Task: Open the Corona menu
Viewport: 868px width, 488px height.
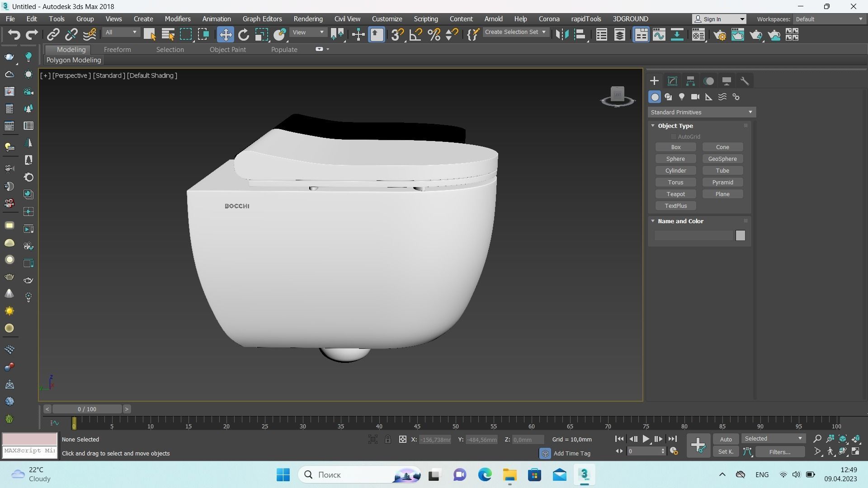Action: (549, 19)
